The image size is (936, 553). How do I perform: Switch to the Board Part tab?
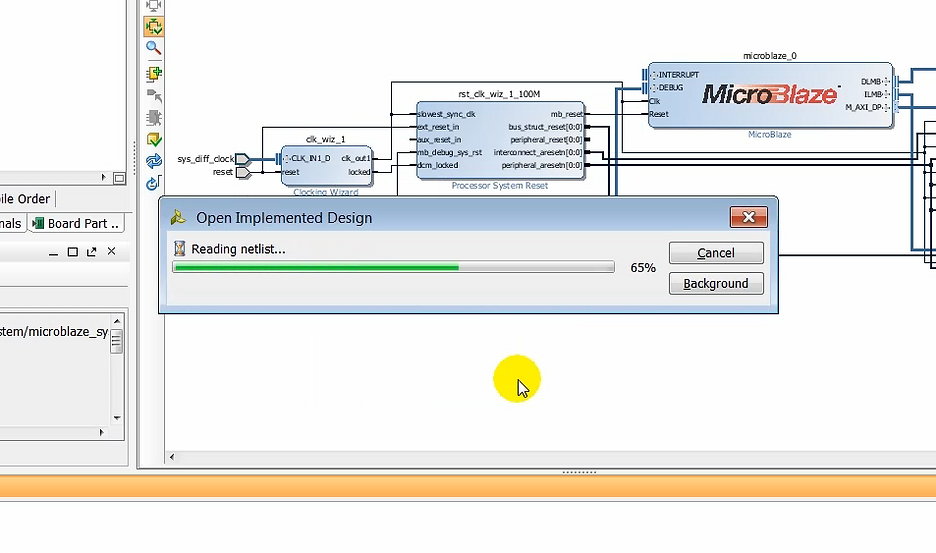[x=78, y=224]
